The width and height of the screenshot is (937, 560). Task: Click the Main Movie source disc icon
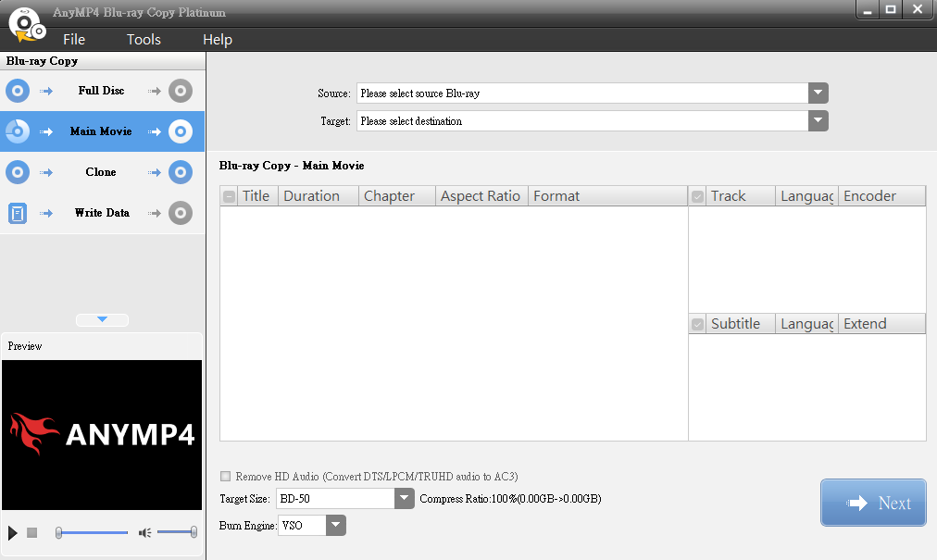(18, 131)
